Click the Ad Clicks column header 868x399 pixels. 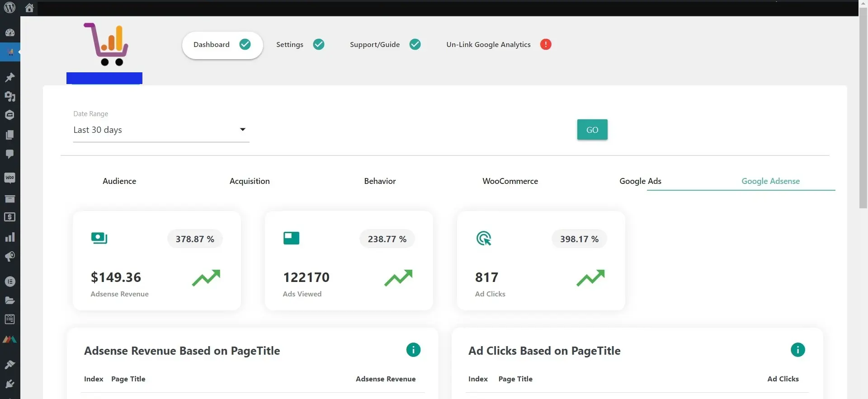point(783,379)
